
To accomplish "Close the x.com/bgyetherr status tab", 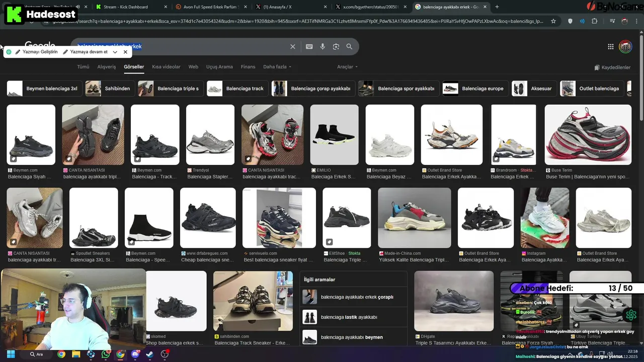I will click(406, 7).
